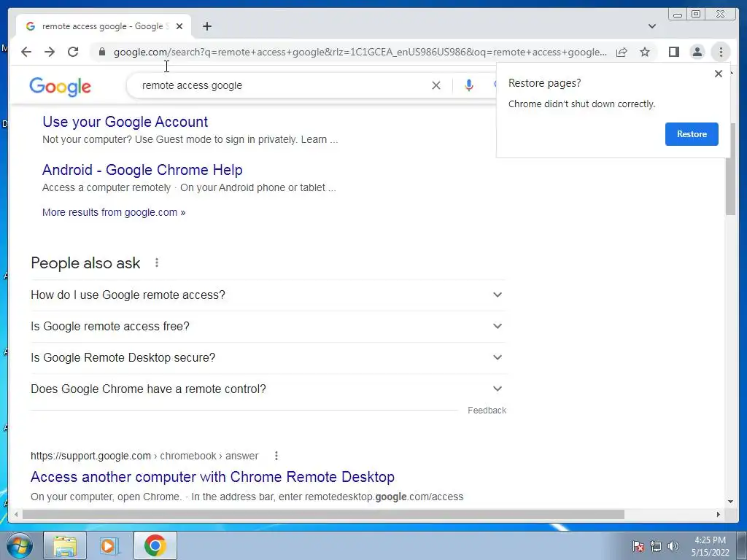Open the tab search dropdown arrow
Image resolution: width=747 pixels, height=560 pixels.
coord(651,26)
